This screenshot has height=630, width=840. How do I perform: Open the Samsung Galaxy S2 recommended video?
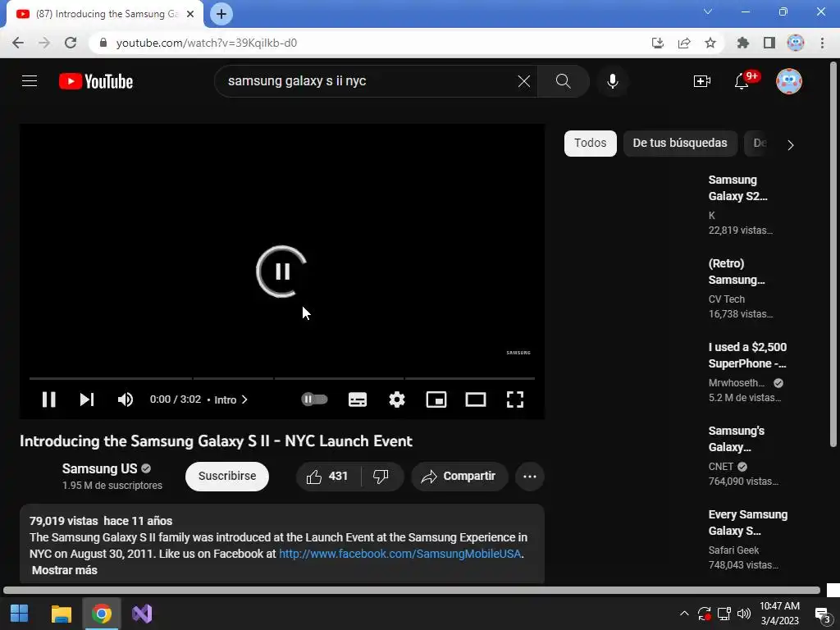[737, 188]
